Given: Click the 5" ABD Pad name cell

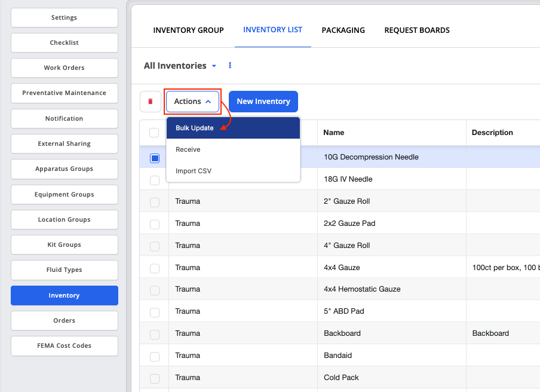Looking at the screenshot, I should coord(392,311).
